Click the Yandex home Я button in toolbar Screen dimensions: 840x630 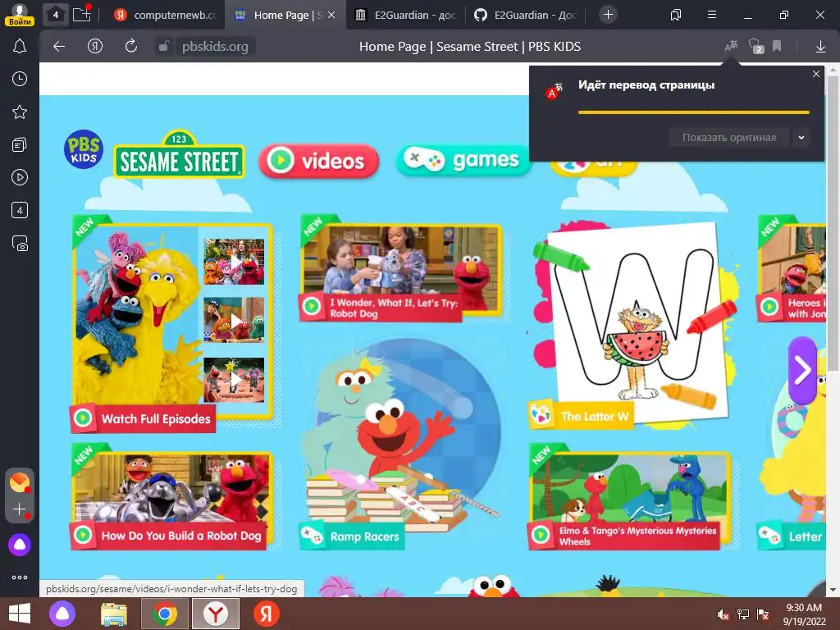coord(95,47)
